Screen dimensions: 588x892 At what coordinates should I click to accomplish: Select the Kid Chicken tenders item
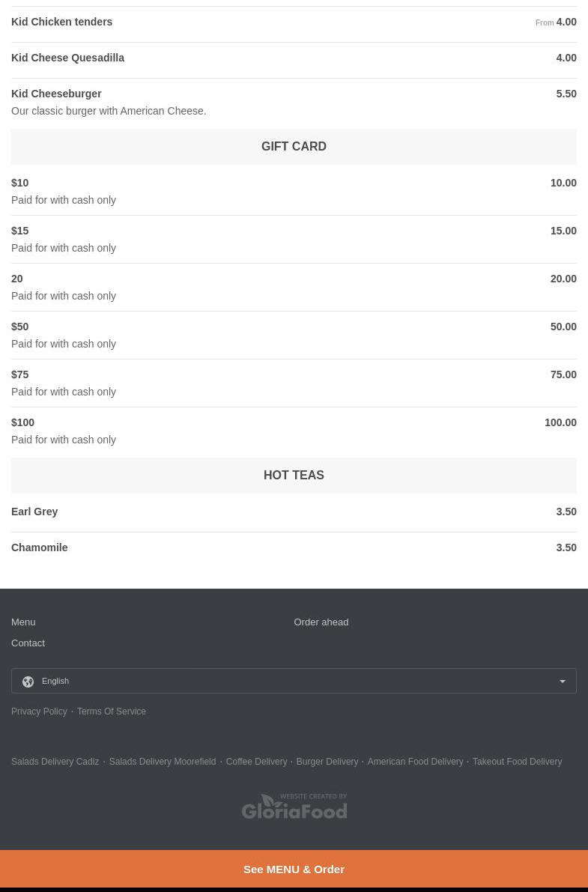pos(61,22)
